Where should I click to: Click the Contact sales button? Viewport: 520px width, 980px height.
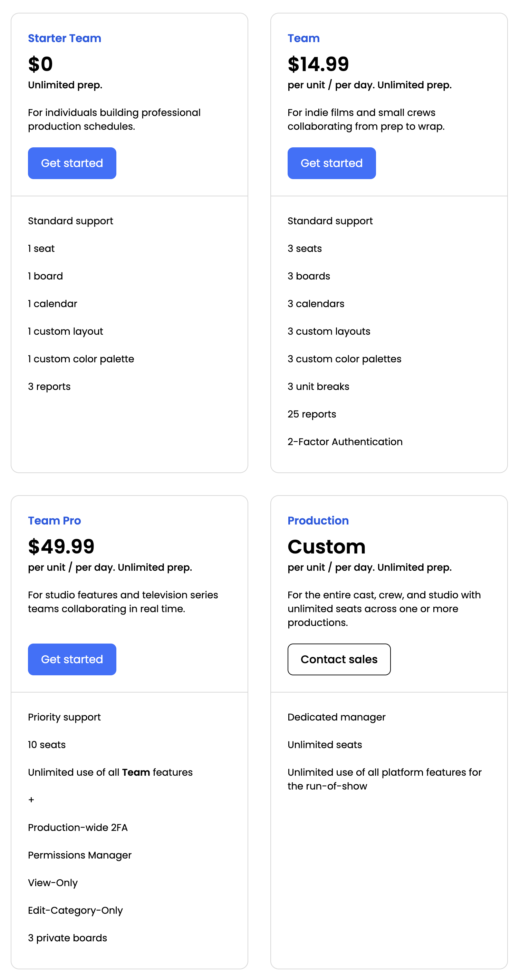pyautogui.click(x=339, y=659)
